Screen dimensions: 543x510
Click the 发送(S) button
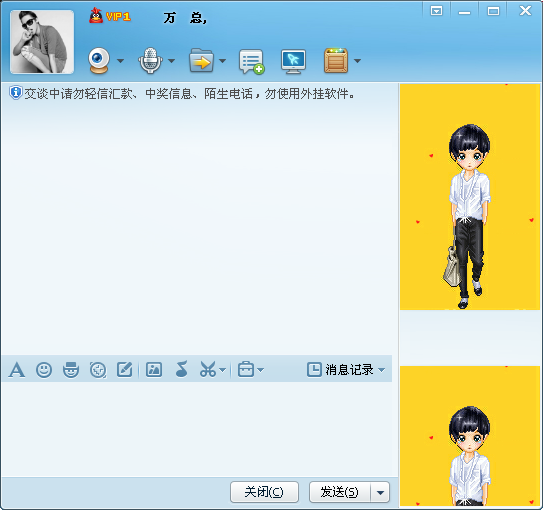click(339, 492)
